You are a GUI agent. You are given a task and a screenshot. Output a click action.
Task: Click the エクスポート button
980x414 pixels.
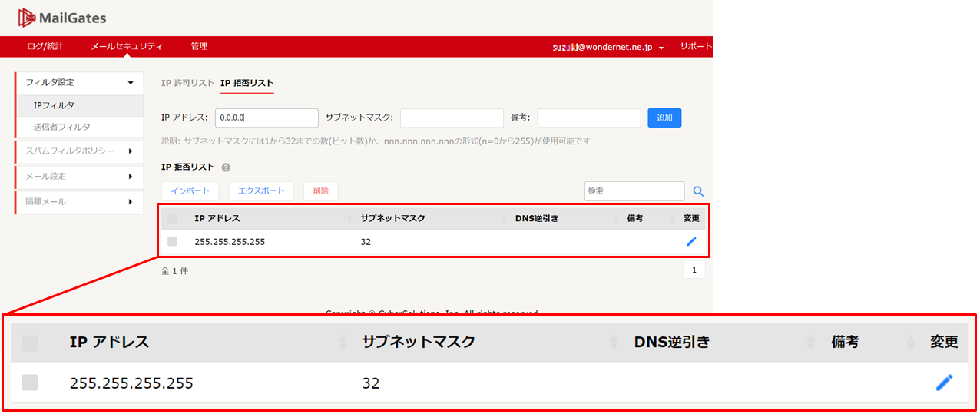(x=261, y=190)
